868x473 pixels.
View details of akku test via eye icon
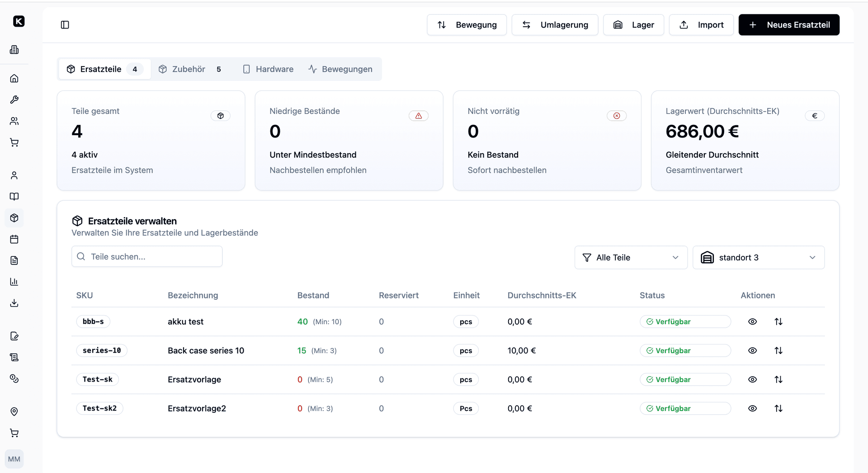click(x=752, y=322)
